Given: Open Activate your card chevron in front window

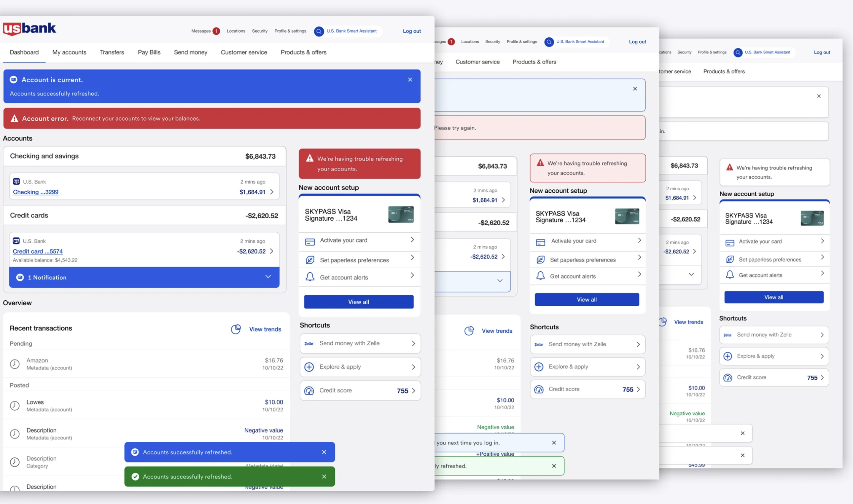Looking at the screenshot, I should point(412,240).
